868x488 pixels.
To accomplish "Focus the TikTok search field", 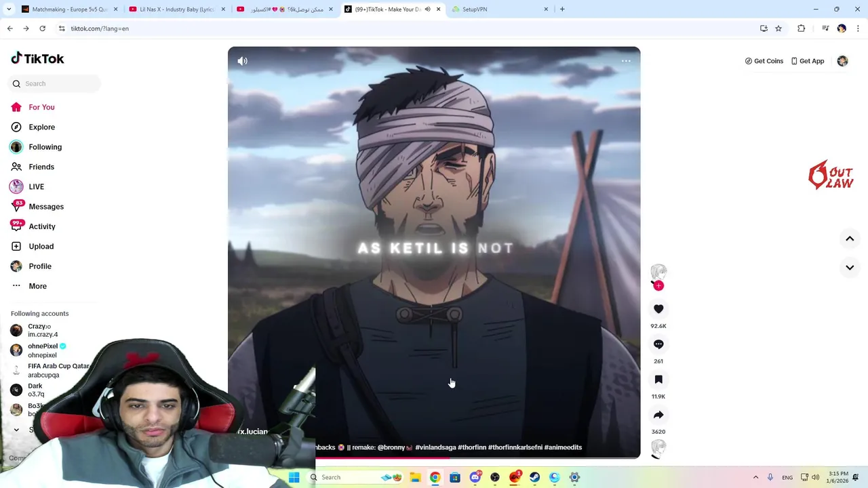I will pos(55,83).
